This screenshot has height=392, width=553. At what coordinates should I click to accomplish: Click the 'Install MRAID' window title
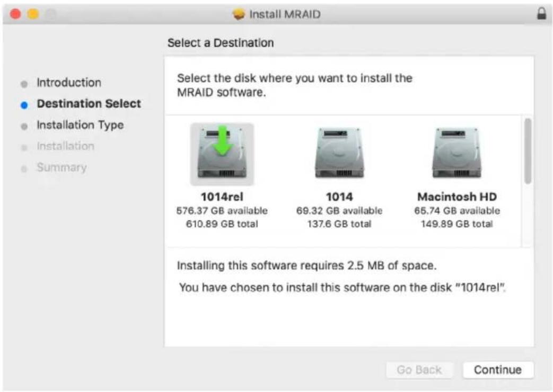[285, 14]
